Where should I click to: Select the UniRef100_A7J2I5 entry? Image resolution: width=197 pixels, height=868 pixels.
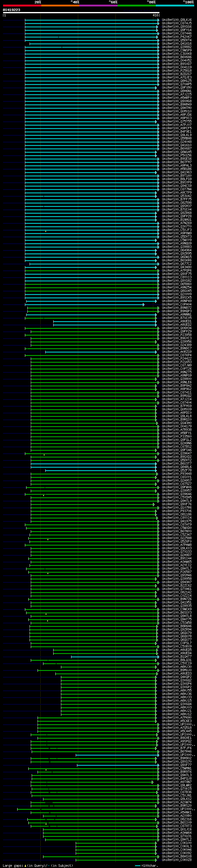177,94
